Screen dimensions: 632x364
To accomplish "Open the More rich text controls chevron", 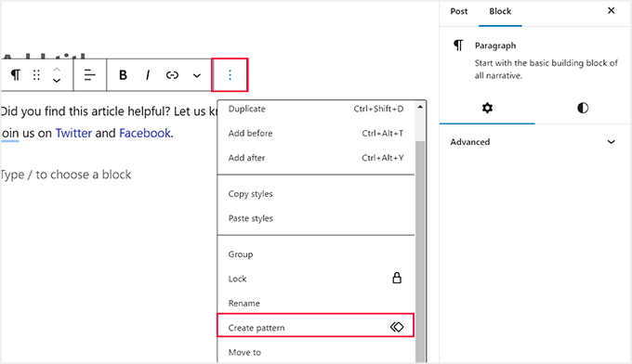I will point(197,75).
